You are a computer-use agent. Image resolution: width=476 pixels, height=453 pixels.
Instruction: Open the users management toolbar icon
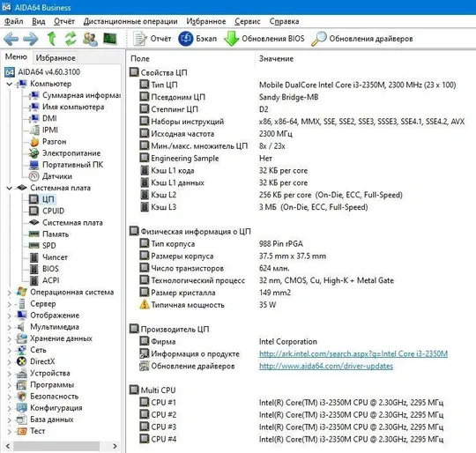[91, 39]
